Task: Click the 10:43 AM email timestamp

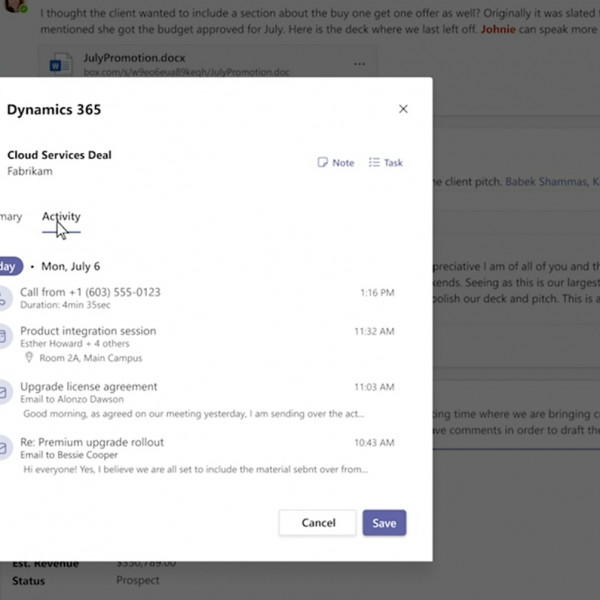Action: tap(374, 443)
